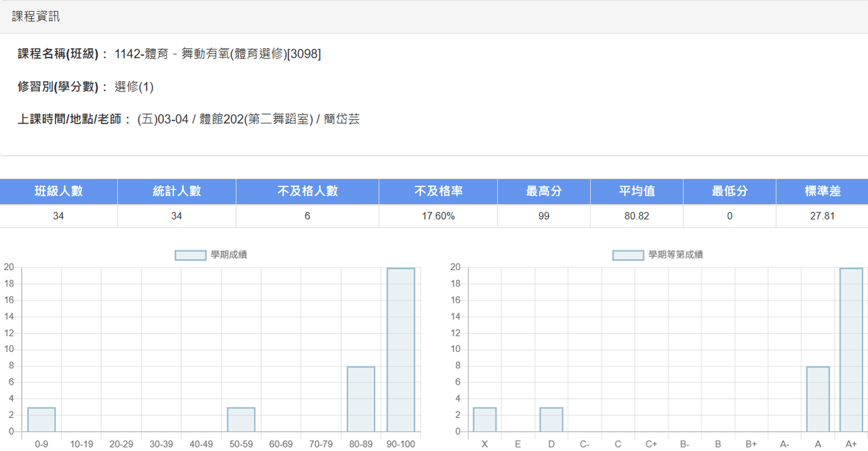Click the 課程資訊 panel heading
Viewport: 868px width, 451px height.
point(36,16)
